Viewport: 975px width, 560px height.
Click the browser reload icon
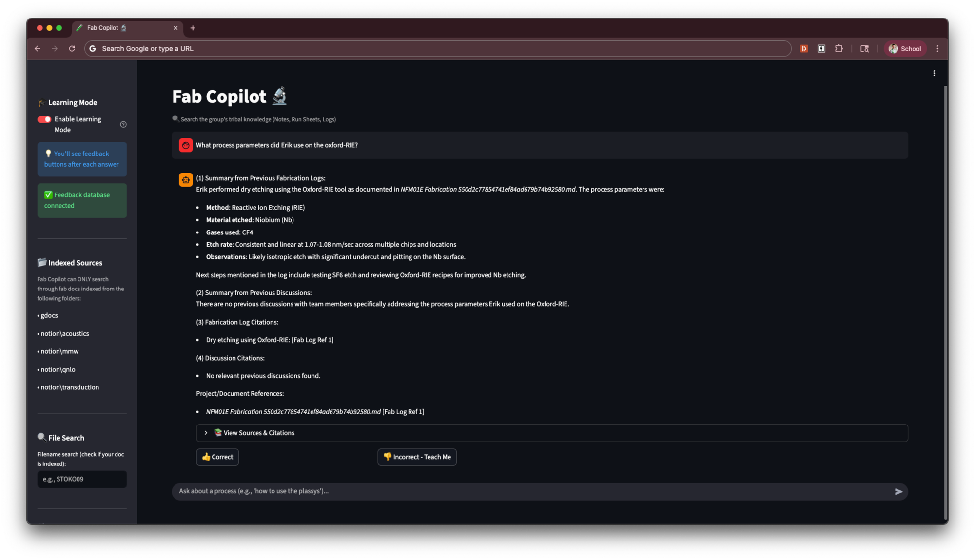tap(72, 49)
